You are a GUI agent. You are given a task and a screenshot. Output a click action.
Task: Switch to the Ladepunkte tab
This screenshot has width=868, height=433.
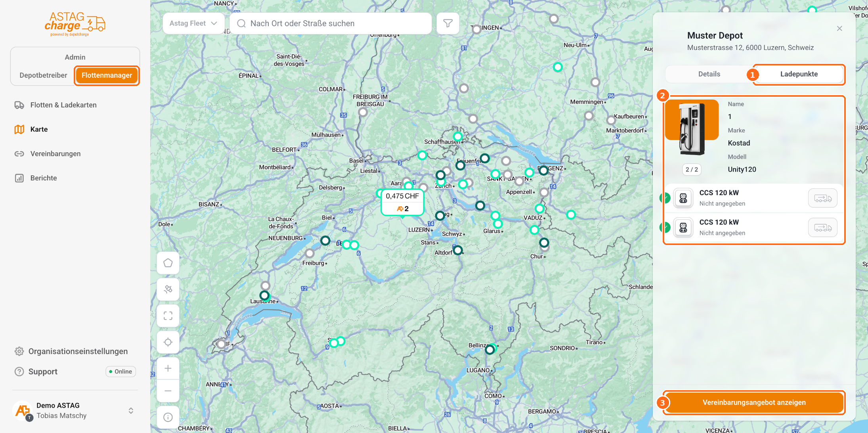point(799,74)
